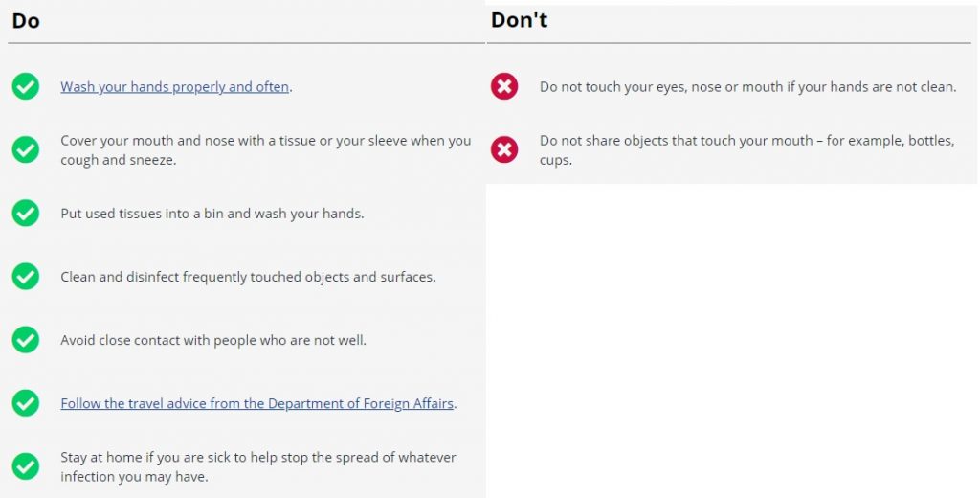Open the Wash your hands properly link

coord(175,87)
